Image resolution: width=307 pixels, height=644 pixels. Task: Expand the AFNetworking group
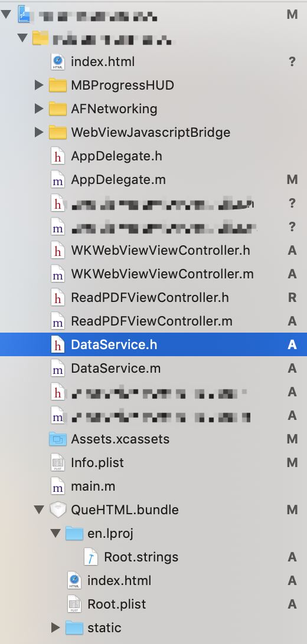[x=39, y=109]
